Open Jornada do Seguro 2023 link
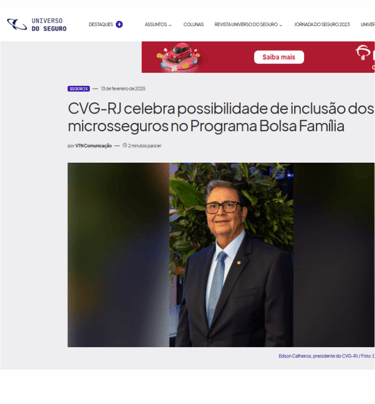The image size is (375, 404). coord(322,24)
